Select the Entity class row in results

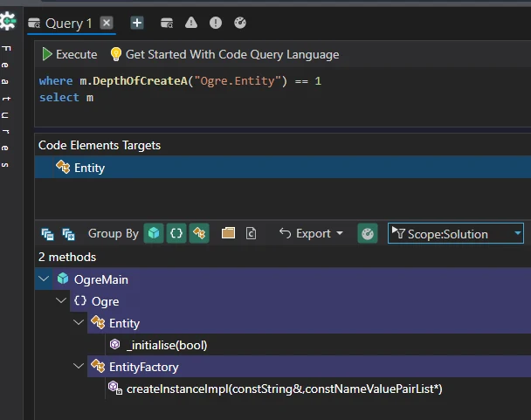(x=309, y=322)
